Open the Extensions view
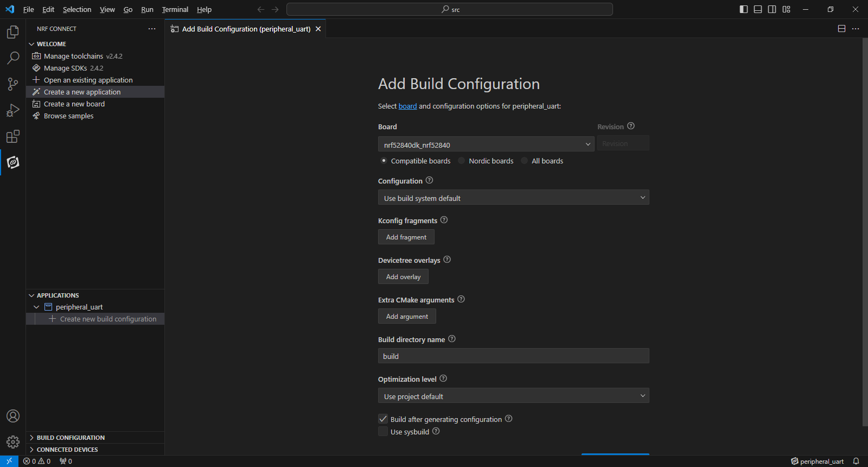868x467 pixels. click(x=13, y=136)
